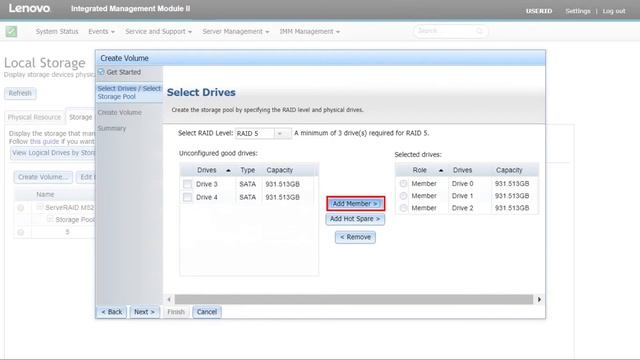Viewport: 640px width, 360px height.
Task: Click the View Logical Drives link
Action: click(x=53, y=153)
